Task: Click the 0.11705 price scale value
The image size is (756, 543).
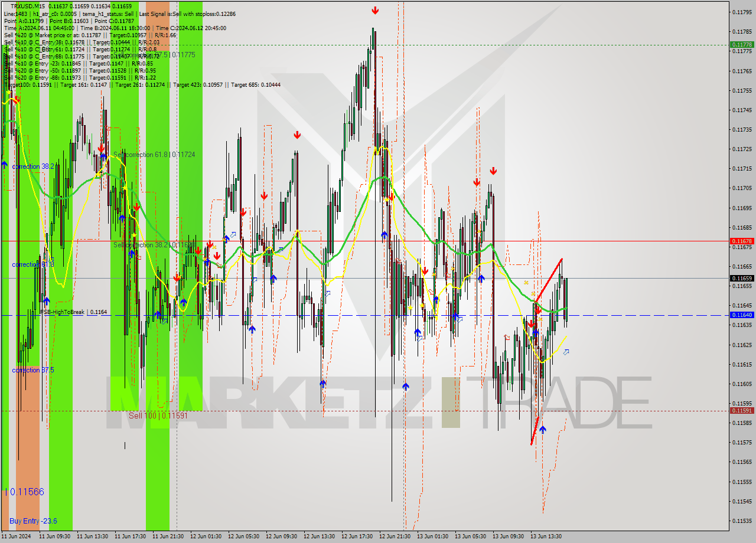Action: click(742, 188)
